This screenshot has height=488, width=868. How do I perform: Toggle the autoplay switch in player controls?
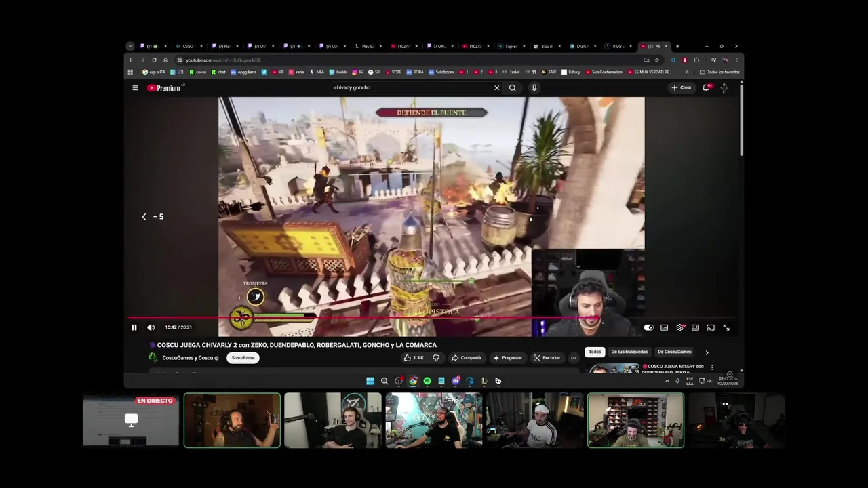point(648,327)
